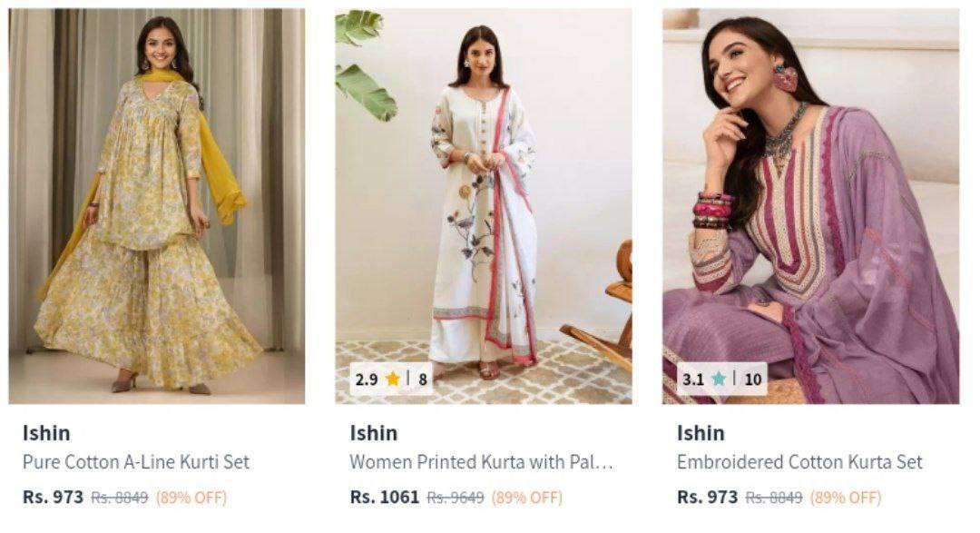
Task: Click the teal star in 3.1 rating badge
Action: 719,379
